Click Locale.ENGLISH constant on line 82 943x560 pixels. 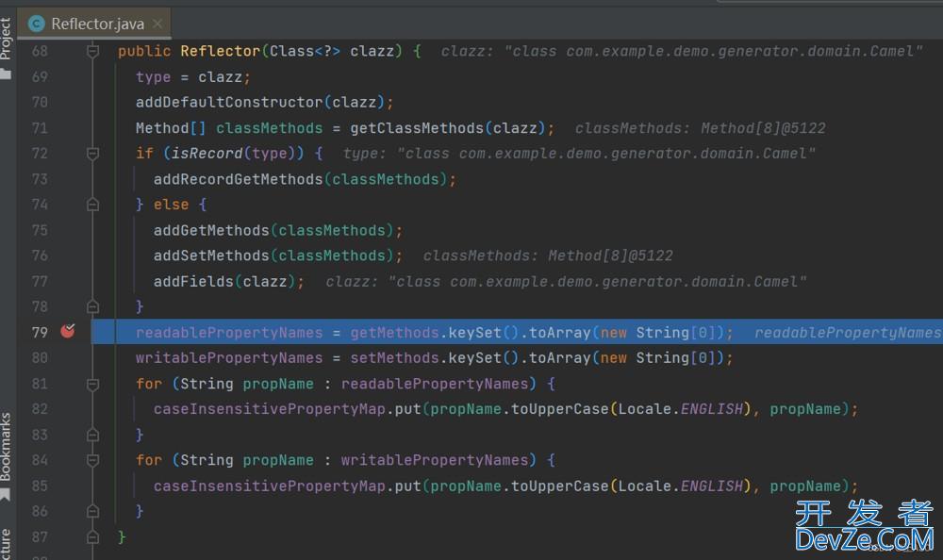coord(681,409)
